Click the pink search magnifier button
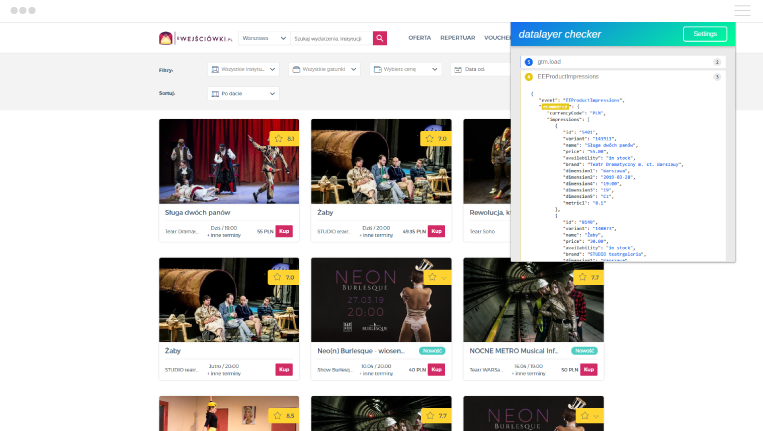Viewport: 763px width, 431px height. coord(380,38)
